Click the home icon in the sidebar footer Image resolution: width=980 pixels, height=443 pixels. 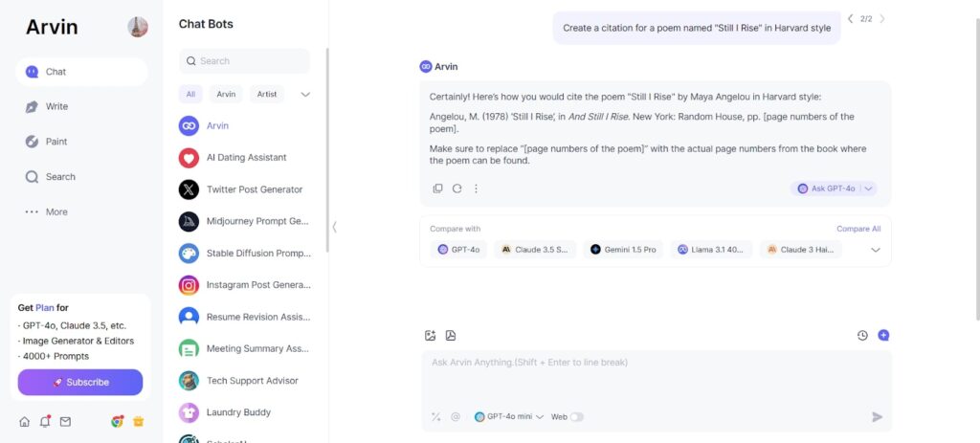[24, 422]
